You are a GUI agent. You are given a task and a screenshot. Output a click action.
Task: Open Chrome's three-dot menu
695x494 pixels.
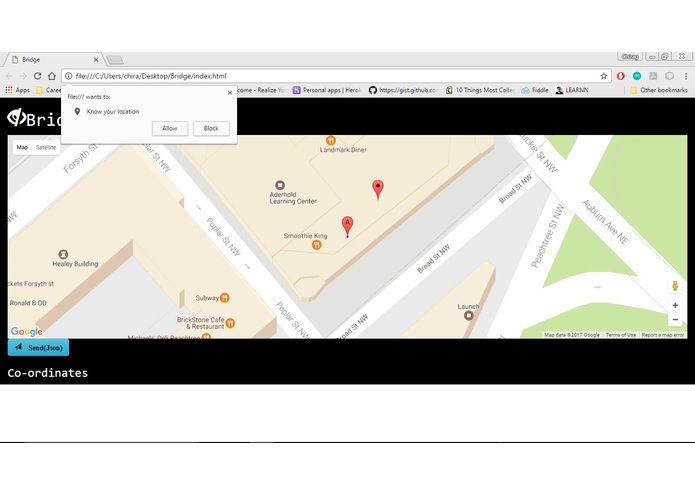[x=686, y=76]
